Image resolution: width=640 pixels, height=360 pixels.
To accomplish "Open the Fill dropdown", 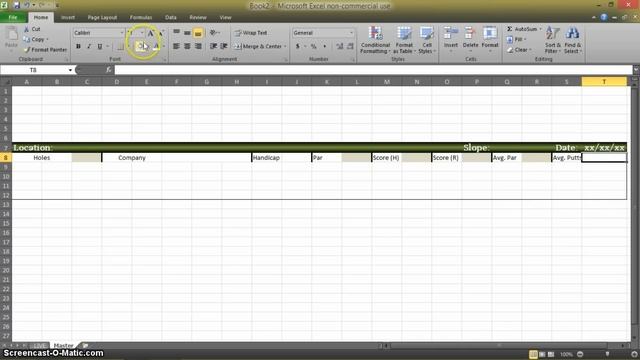I will point(516,39).
